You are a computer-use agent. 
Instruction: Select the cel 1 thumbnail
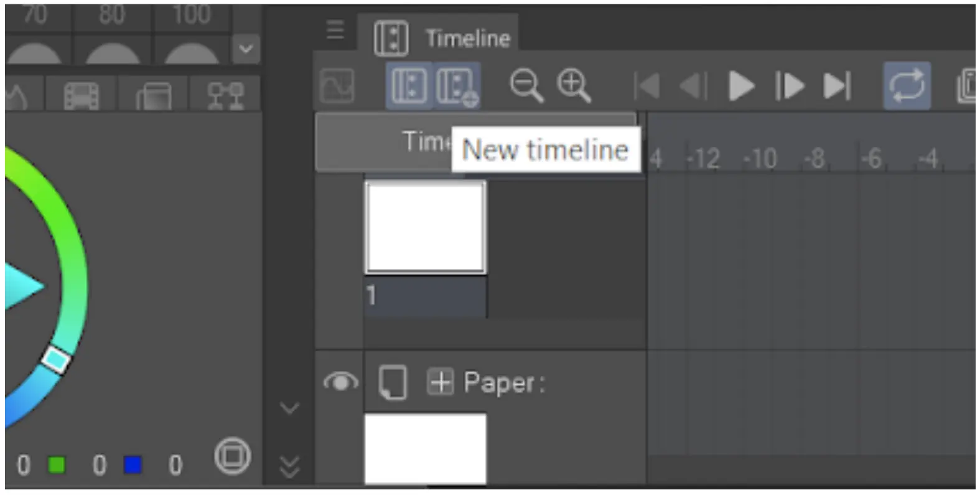tap(425, 228)
